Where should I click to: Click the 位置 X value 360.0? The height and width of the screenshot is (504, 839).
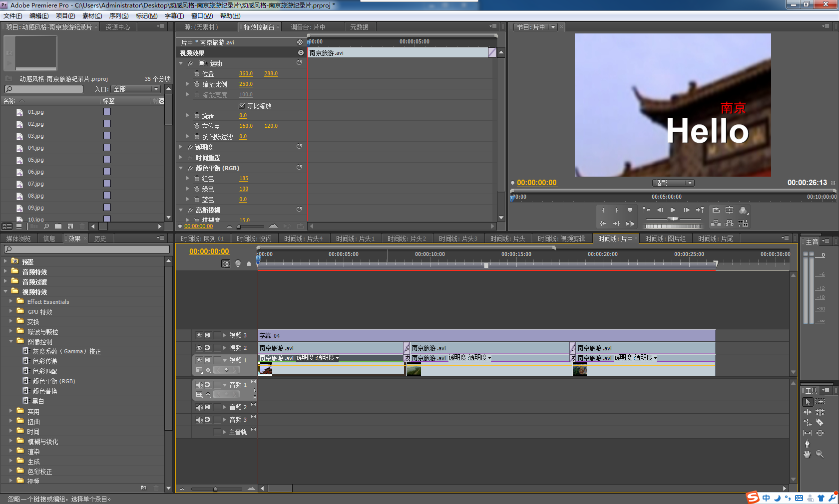[x=246, y=74]
